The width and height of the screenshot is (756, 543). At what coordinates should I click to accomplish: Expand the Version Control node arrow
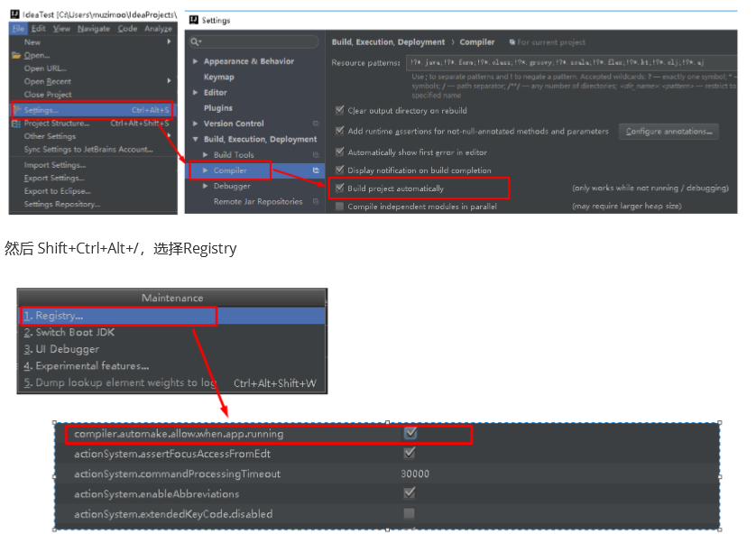point(195,124)
